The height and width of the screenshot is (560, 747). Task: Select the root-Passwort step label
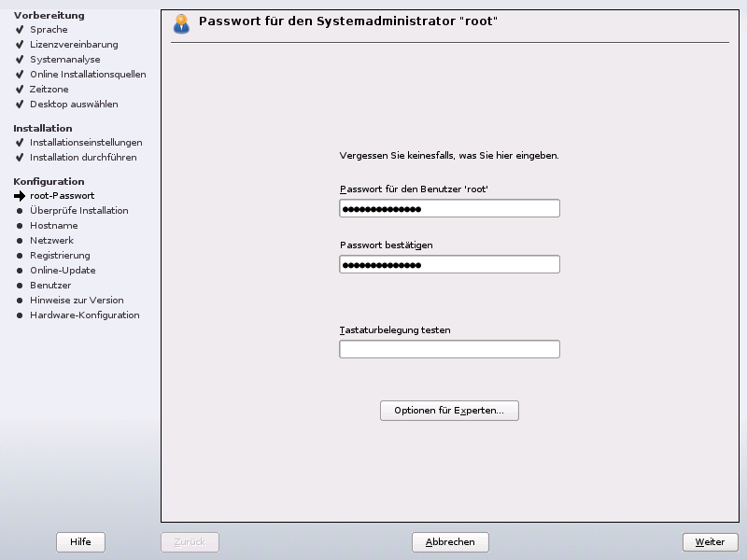pos(62,196)
